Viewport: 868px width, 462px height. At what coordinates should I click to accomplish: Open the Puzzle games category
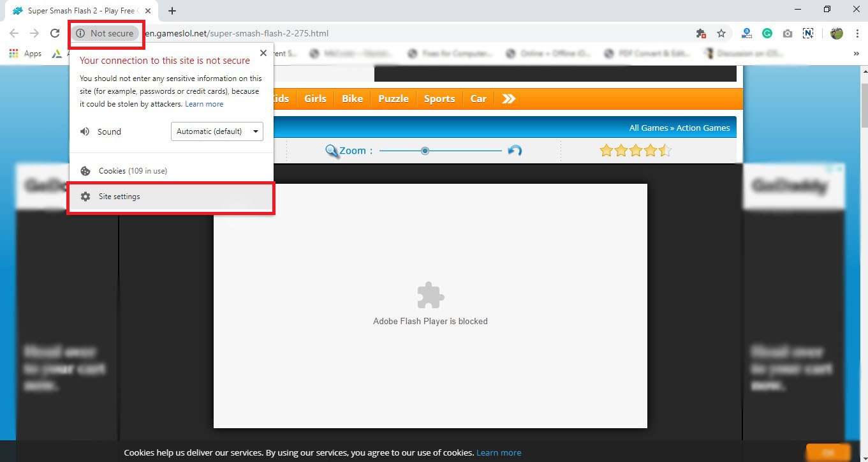click(394, 98)
